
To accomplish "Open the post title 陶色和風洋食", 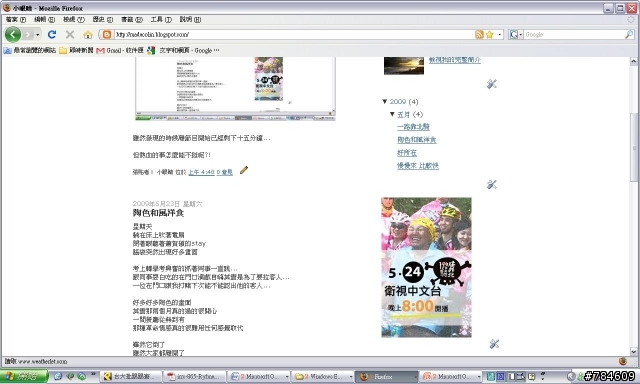I will pyautogui.click(x=158, y=213).
